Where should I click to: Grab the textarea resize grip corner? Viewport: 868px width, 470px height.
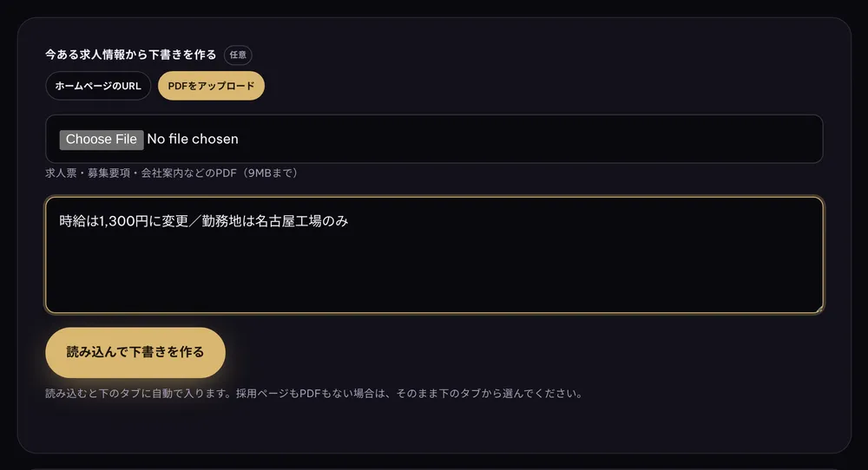pyautogui.click(x=819, y=309)
